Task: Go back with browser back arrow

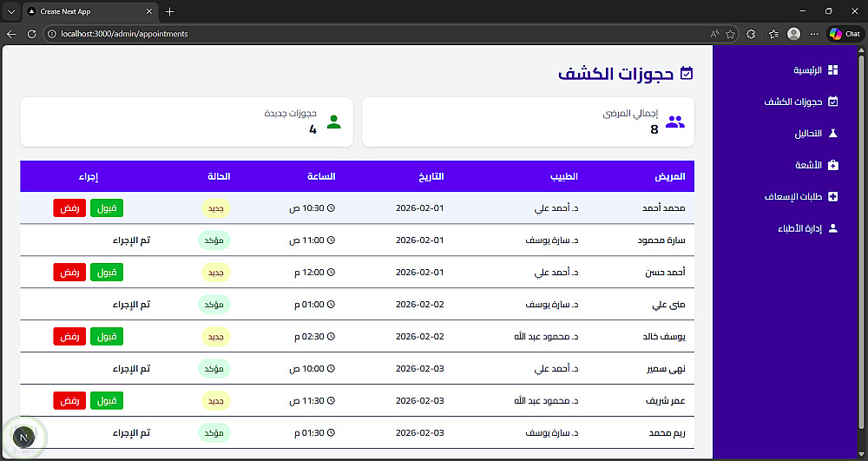Action: [11, 34]
